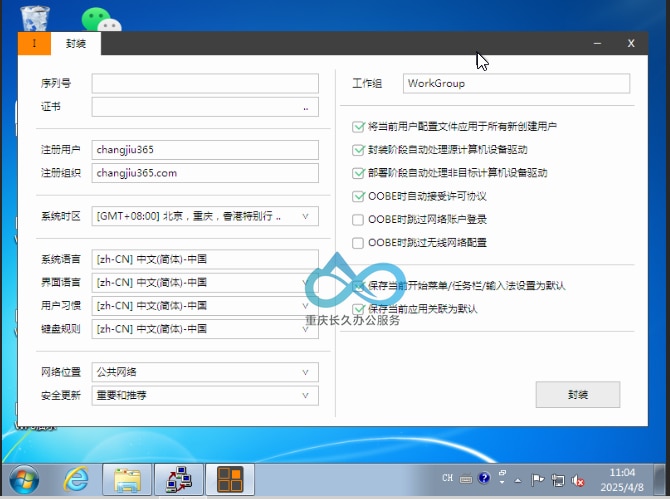Viewport: 670px width, 499px height.
Task: Expand the 系统时区 dropdown
Action: click(x=305, y=216)
